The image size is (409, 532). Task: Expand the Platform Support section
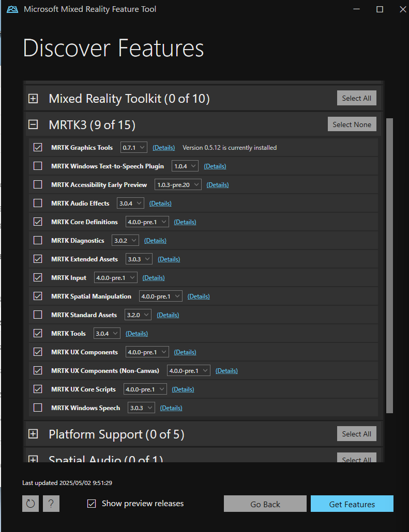click(x=33, y=434)
